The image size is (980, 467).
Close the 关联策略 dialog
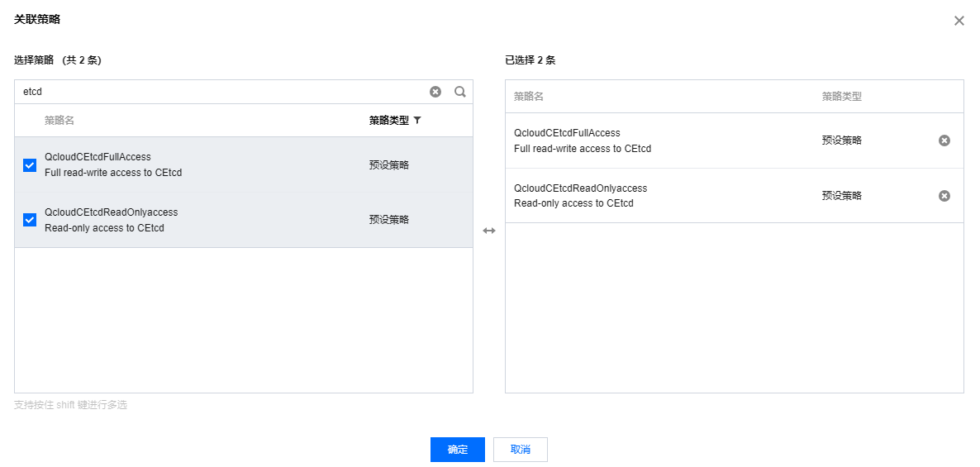tap(959, 21)
